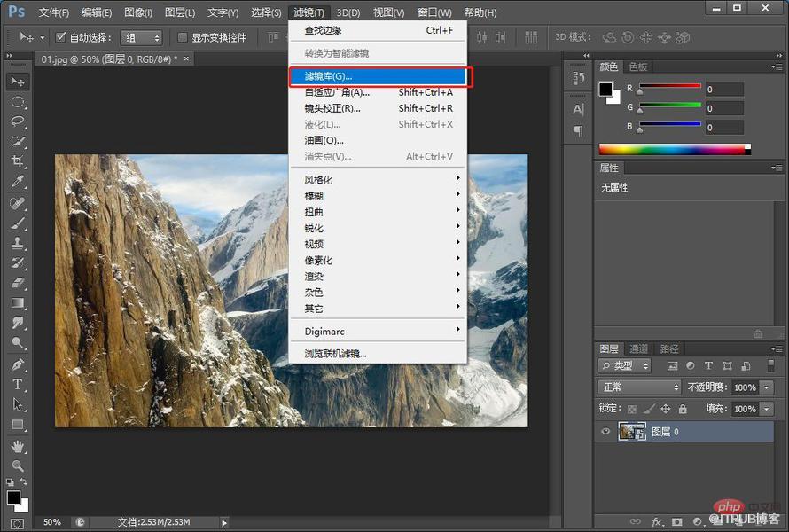Select the Eyedropper tool

pyautogui.click(x=18, y=181)
